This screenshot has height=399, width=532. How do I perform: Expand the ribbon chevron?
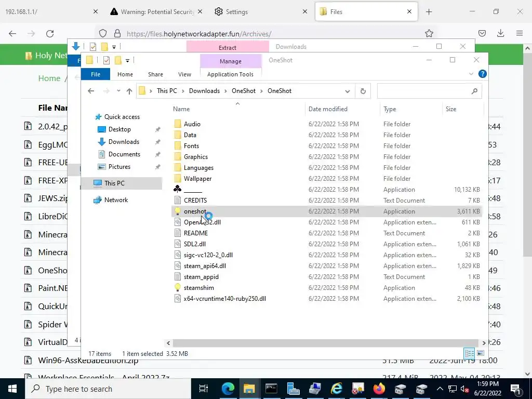471,74
